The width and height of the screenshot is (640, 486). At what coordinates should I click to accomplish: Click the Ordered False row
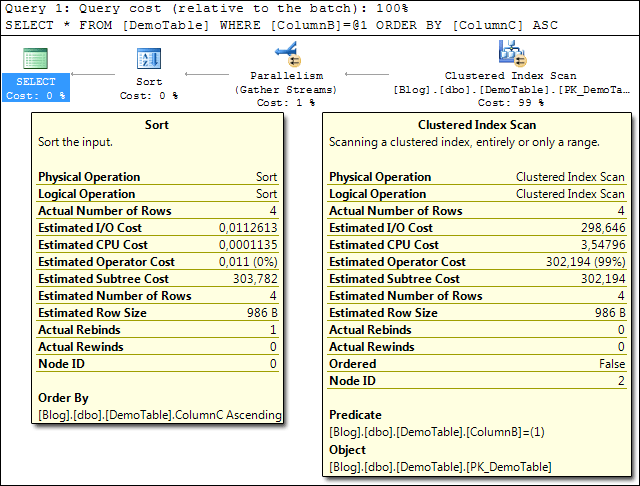477,364
